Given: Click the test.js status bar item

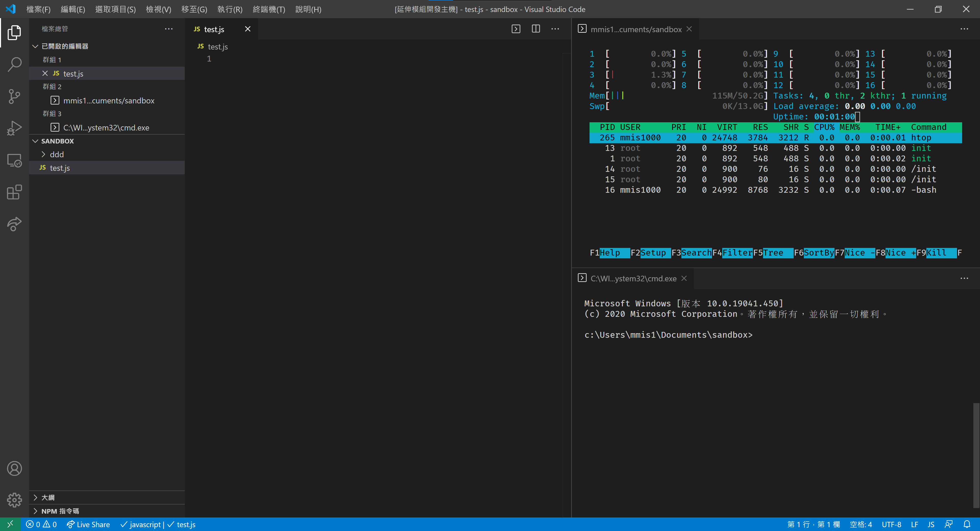Looking at the screenshot, I should pos(181,524).
